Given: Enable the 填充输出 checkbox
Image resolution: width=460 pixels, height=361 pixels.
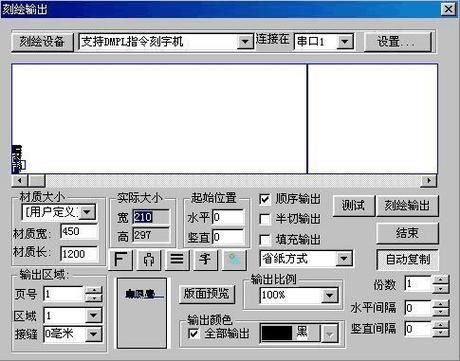Looking at the screenshot, I should (x=264, y=239).
